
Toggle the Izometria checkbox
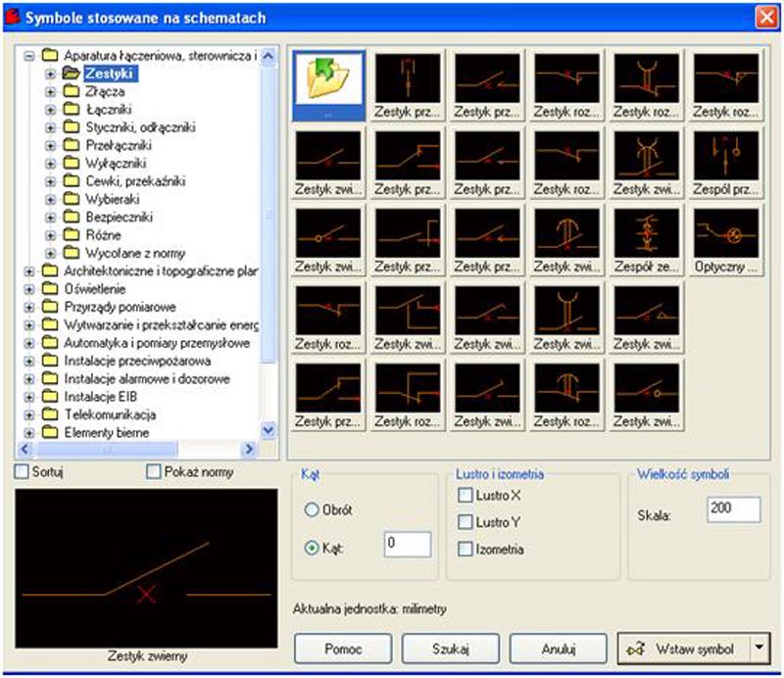[x=465, y=549]
